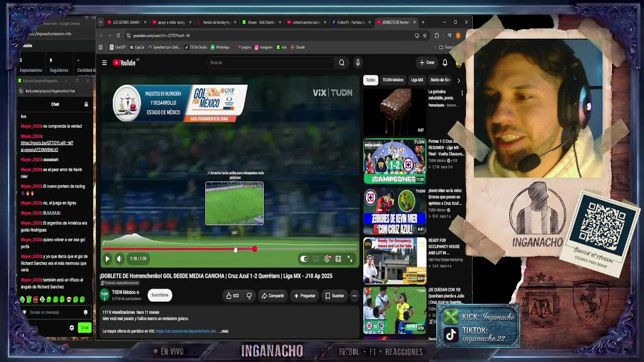The image size is (644, 362).
Task: Subscribe to TUDN México with Suscribirse
Action: (x=160, y=295)
